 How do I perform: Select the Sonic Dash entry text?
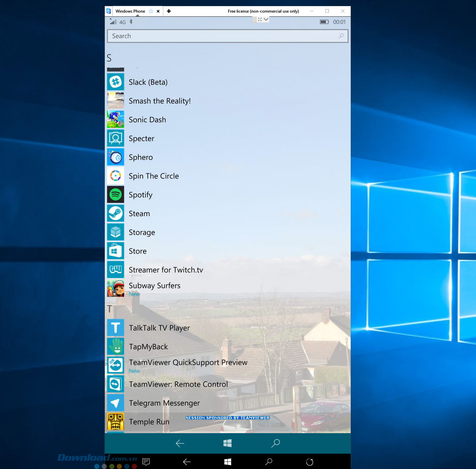(147, 120)
